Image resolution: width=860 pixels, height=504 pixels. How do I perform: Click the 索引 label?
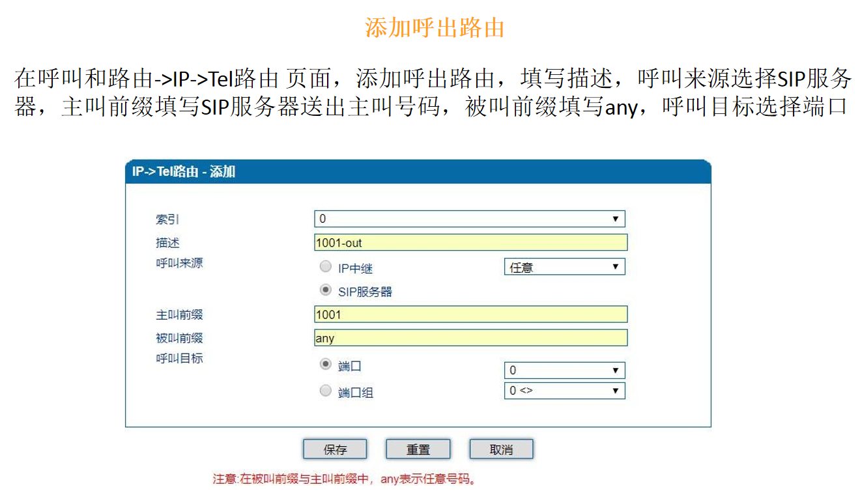(x=167, y=219)
